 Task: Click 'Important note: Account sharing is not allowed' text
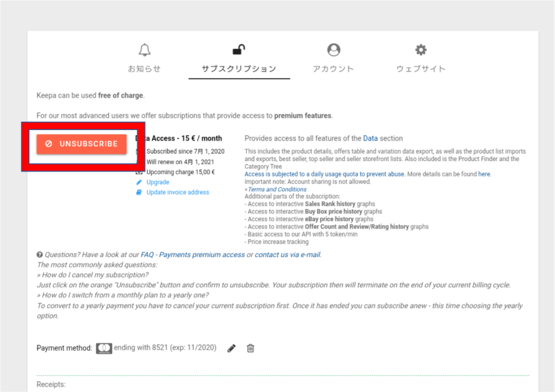pos(308,182)
